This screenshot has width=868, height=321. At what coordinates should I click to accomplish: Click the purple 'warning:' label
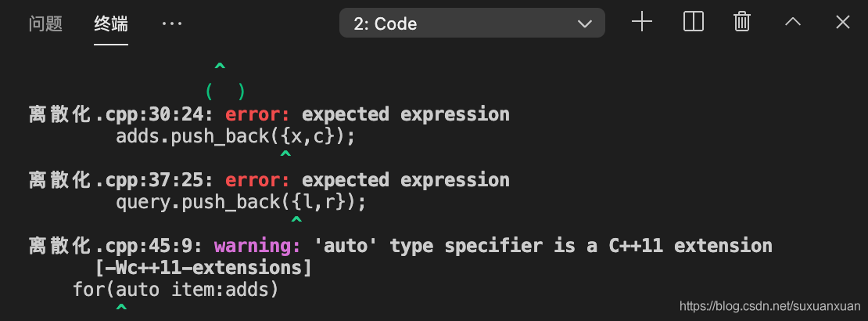pyautogui.click(x=257, y=246)
